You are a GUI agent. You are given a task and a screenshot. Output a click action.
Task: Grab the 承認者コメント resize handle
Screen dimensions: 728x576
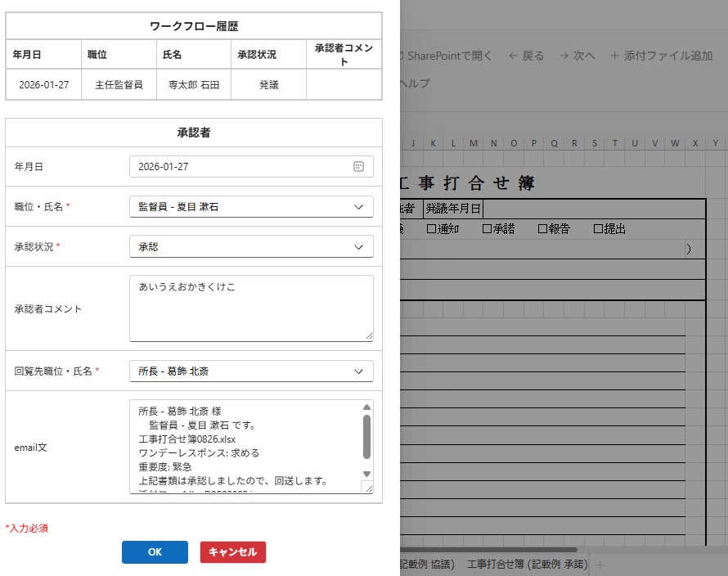click(369, 335)
